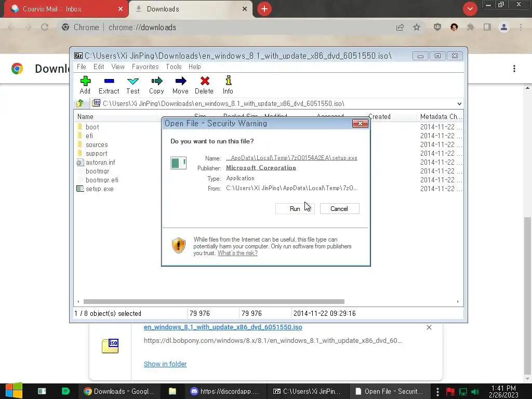This screenshot has height=399, width=532.
Task: Click Cancel in the Security Warning dialog
Action: [x=339, y=209]
